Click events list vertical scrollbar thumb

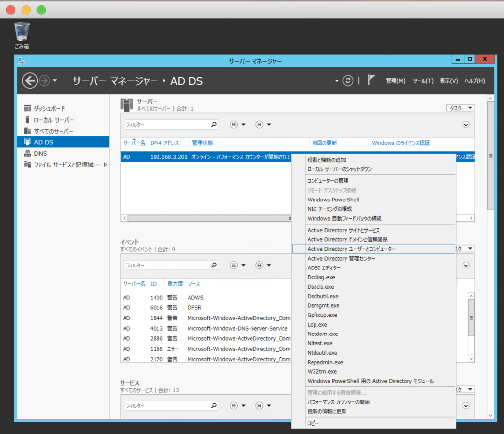471,318
